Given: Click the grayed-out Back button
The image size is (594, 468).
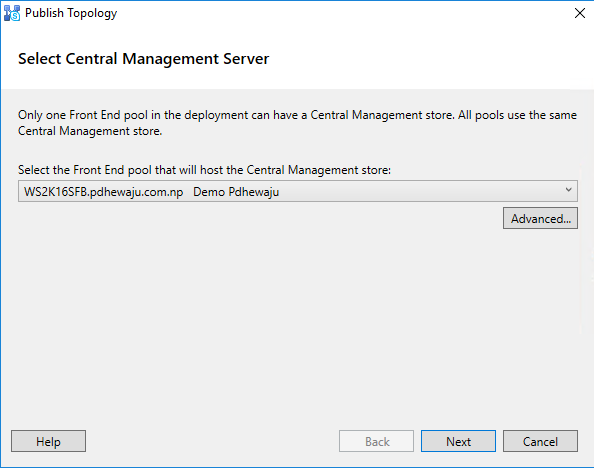Looking at the screenshot, I should coord(377,441).
